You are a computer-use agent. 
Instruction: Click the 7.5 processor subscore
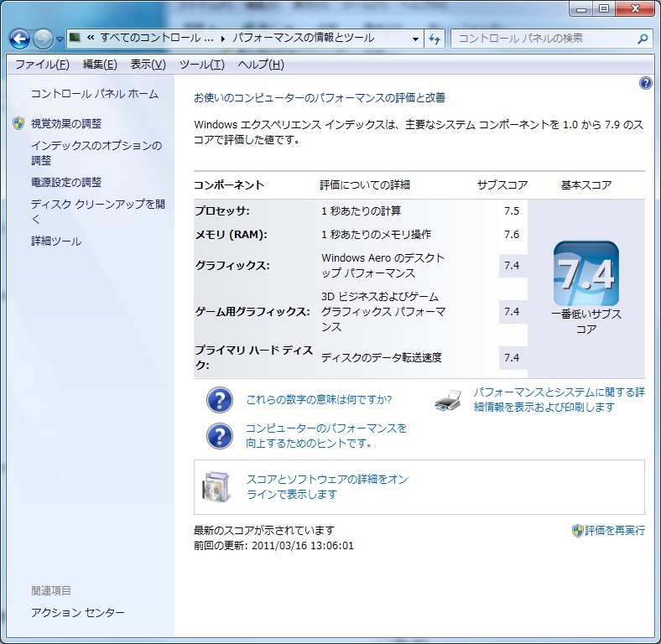click(x=512, y=210)
